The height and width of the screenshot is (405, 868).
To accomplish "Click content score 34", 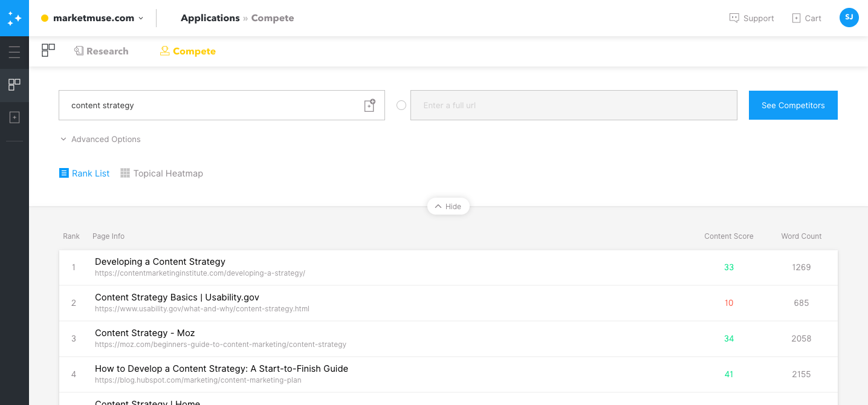I will [729, 339].
